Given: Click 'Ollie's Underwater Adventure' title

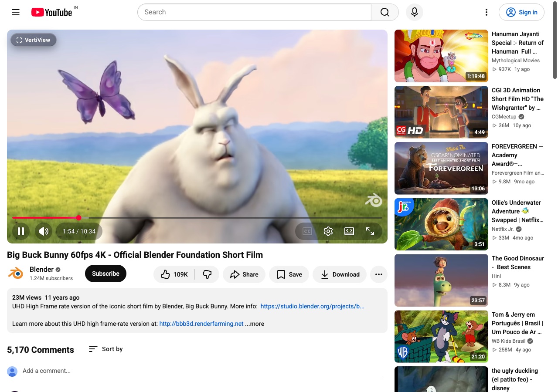Looking at the screenshot, I should point(517,211).
